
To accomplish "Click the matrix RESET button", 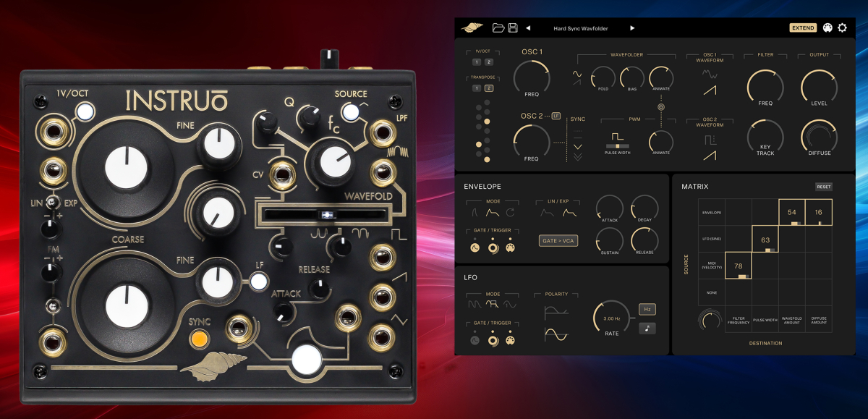I will pyautogui.click(x=824, y=187).
